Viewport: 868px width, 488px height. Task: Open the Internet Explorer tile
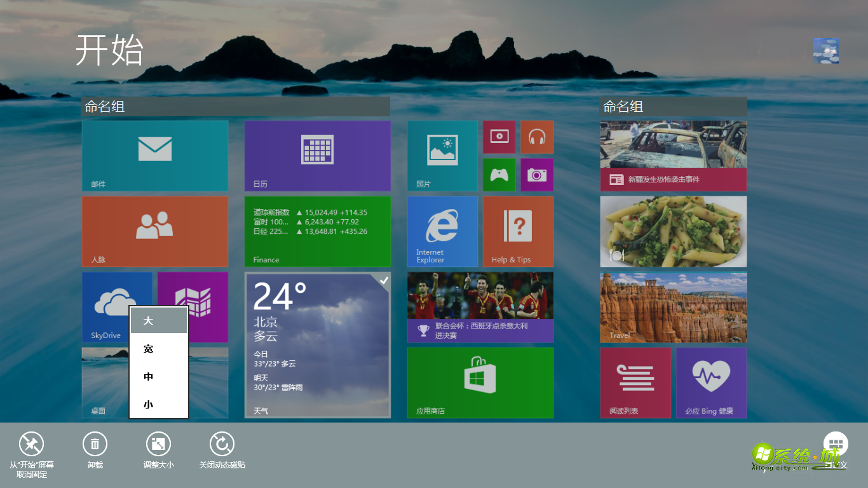point(442,231)
